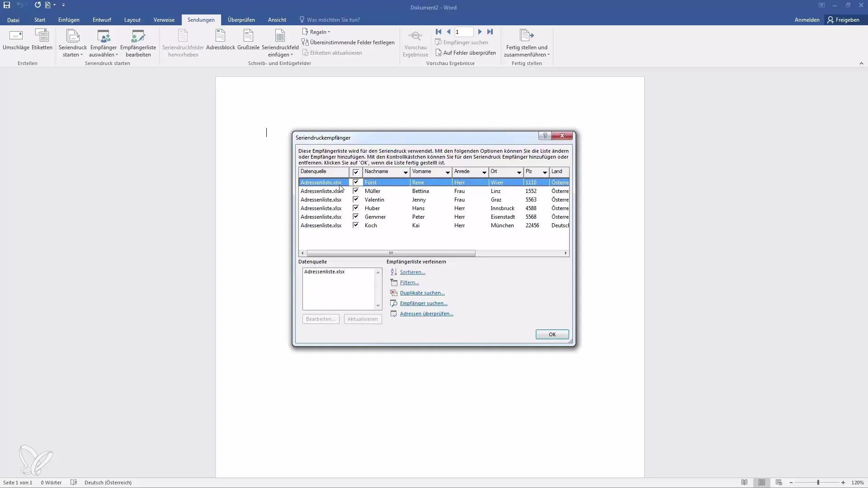868x488 pixels.
Task: Scroll the recipient list horizontally
Action: (x=391, y=253)
